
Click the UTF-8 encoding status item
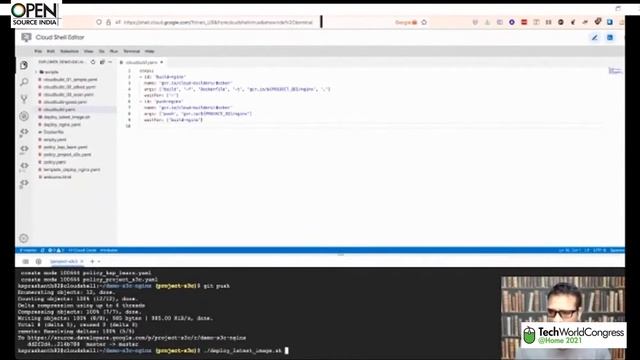click(600, 250)
